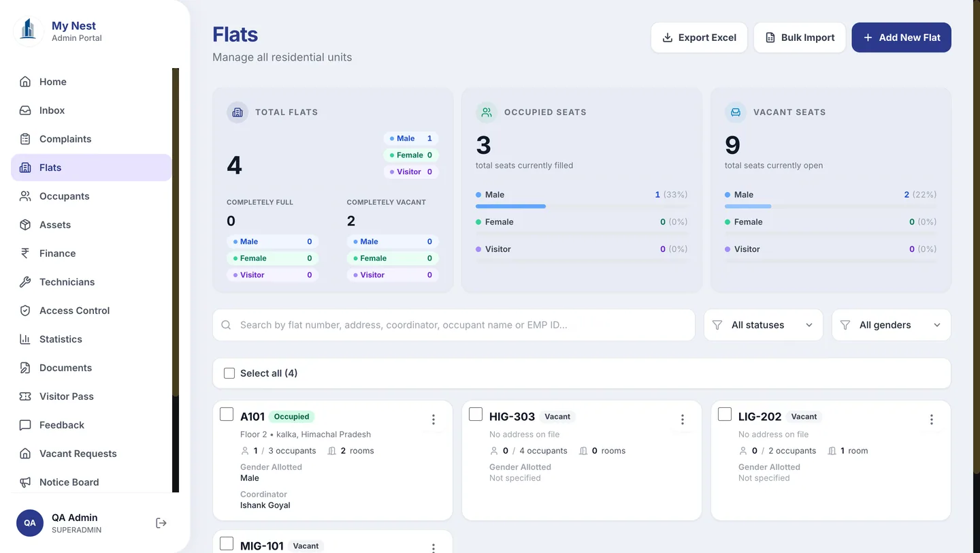The height and width of the screenshot is (553, 980).
Task: Click the Finance rupee icon
Action: pyautogui.click(x=25, y=253)
